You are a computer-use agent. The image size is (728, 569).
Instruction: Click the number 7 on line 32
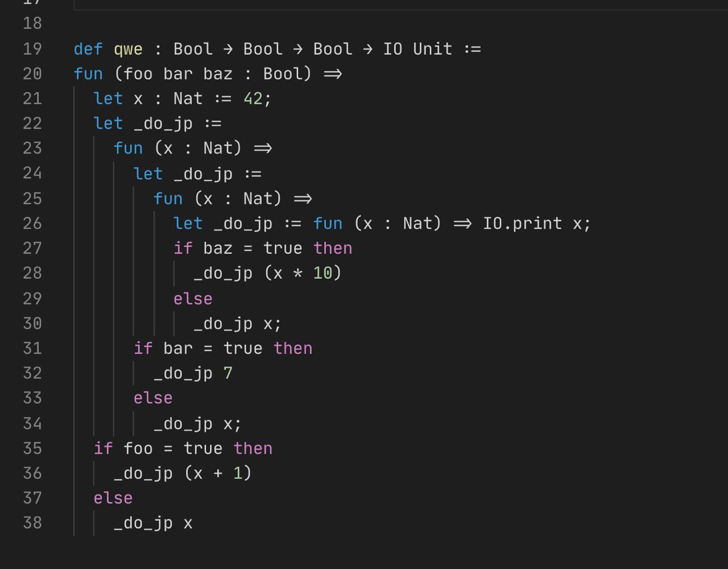point(228,373)
